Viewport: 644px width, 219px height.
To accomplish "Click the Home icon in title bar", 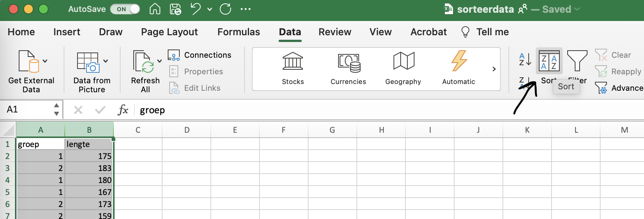I will pyautogui.click(x=155, y=9).
